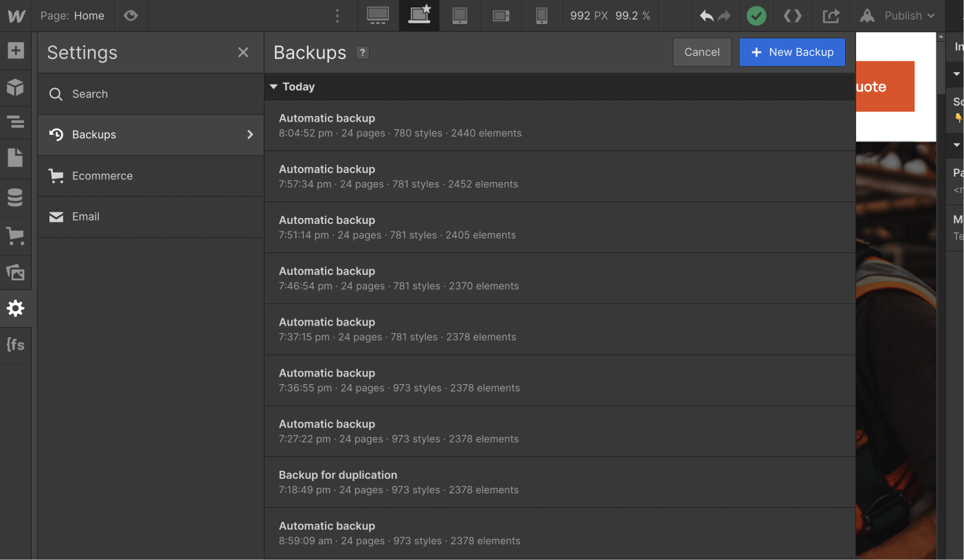This screenshot has height=560, width=964.
Task: Cancel out of the Backups view
Action: pyautogui.click(x=702, y=52)
